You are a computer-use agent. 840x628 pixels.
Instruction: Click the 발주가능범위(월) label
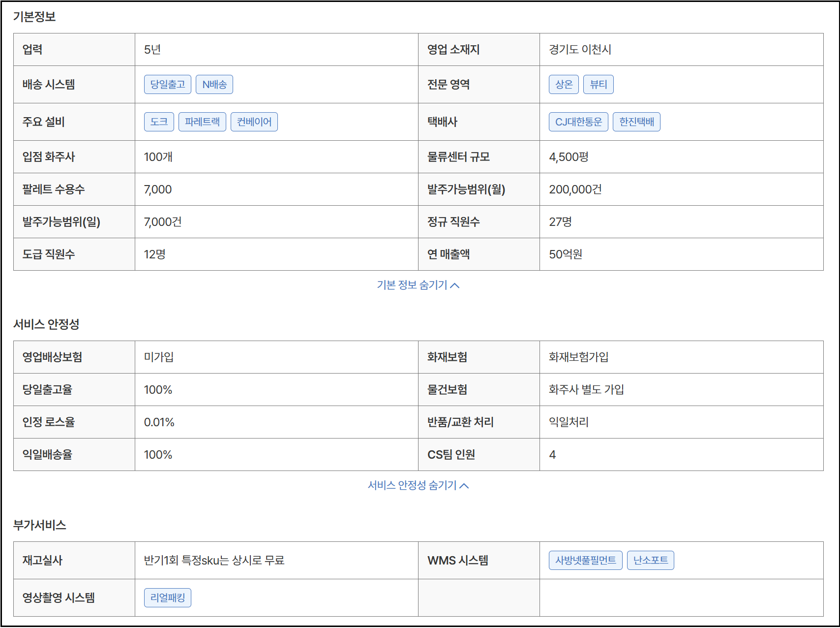466,189
